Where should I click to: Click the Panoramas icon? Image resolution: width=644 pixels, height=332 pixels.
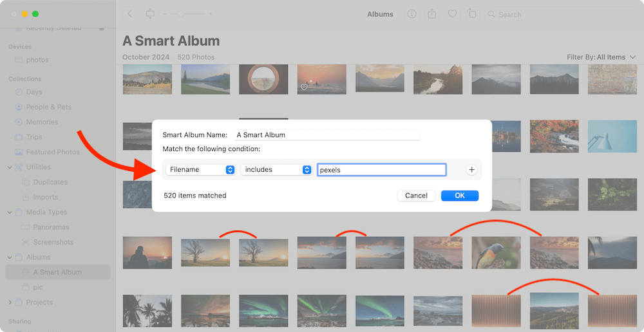coord(26,227)
